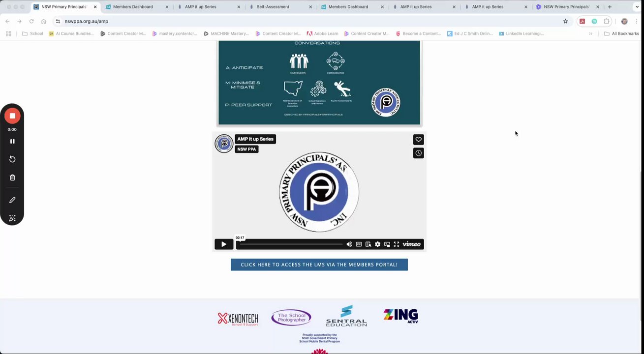Click the NSW PPA avatar on video

coord(224,144)
